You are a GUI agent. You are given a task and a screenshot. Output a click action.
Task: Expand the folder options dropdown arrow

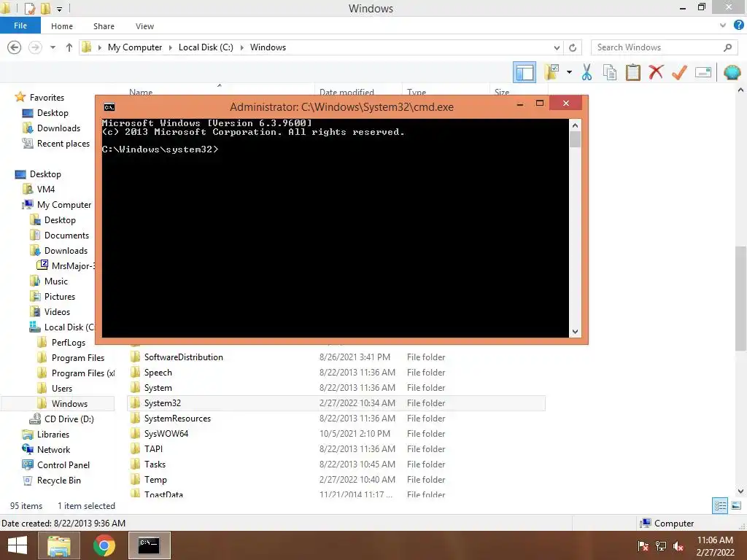click(x=569, y=72)
